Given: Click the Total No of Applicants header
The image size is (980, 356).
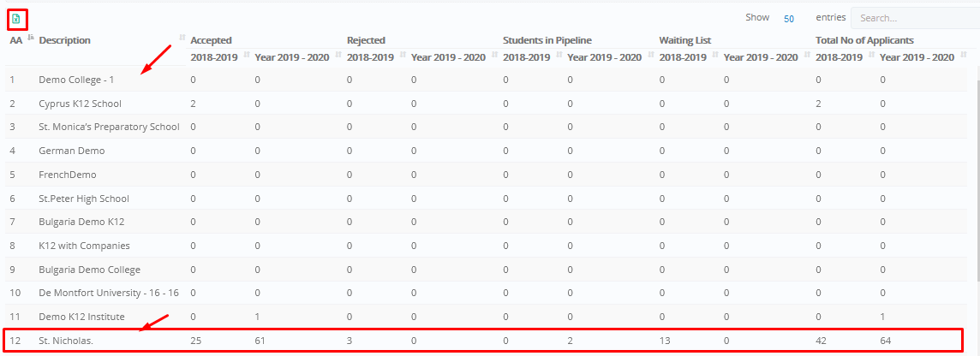Looking at the screenshot, I should pos(865,40).
